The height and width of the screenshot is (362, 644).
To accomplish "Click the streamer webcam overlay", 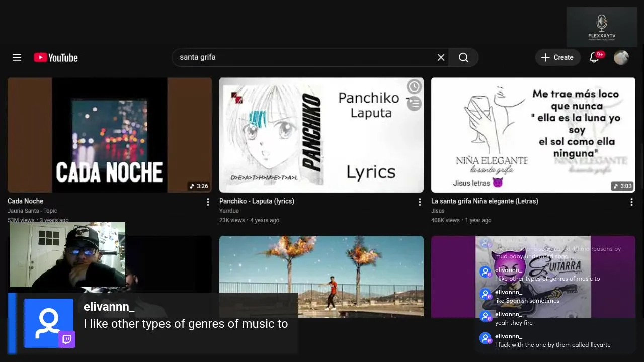I will (67, 255).
